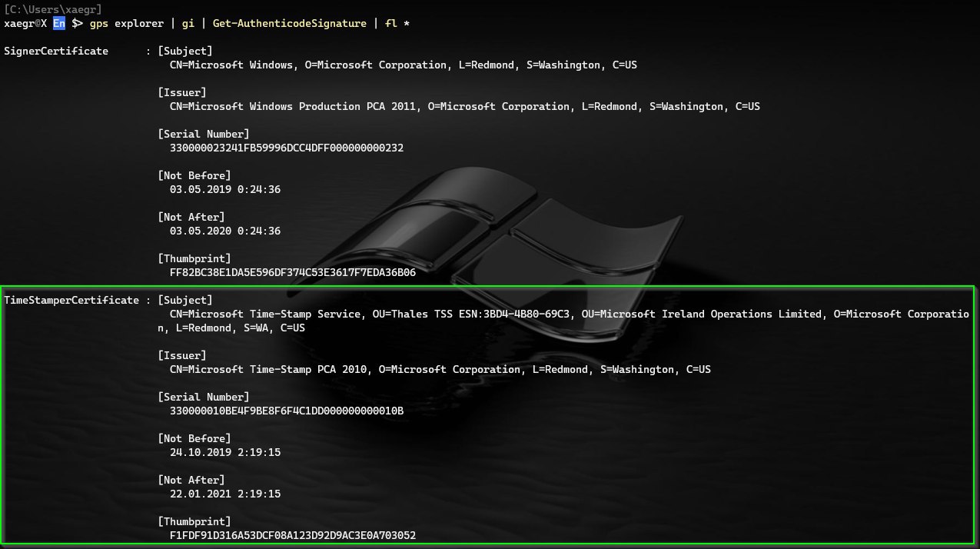This screenshot has width=980, height=549.
Task: Click the [Not Before] header under SignerCertificate
Action: pos(194,175)
